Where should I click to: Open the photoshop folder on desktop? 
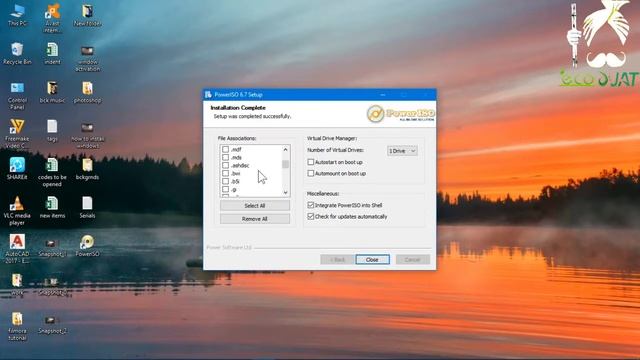pos(87,92)
